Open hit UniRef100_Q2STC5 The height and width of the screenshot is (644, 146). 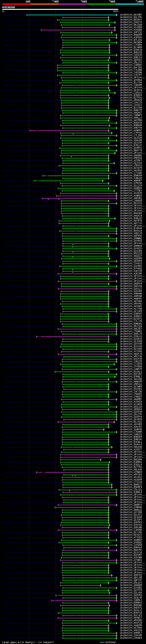(131, 590)
